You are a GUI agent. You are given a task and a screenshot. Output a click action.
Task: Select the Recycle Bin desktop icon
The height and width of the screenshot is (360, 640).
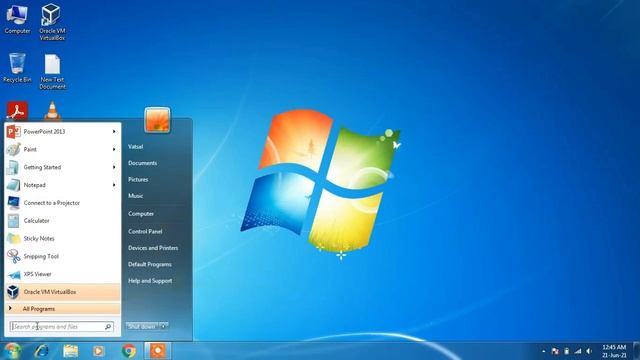[17, 68]
